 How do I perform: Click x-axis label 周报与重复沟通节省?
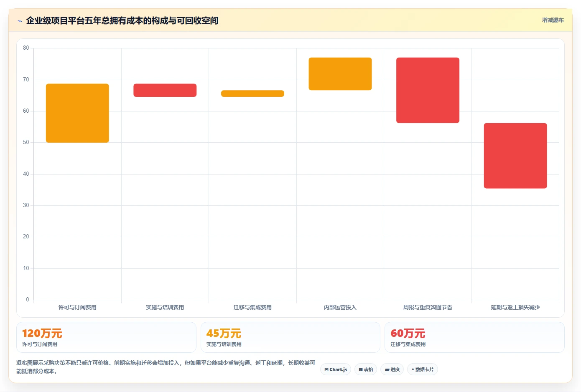tap(428, 307)
